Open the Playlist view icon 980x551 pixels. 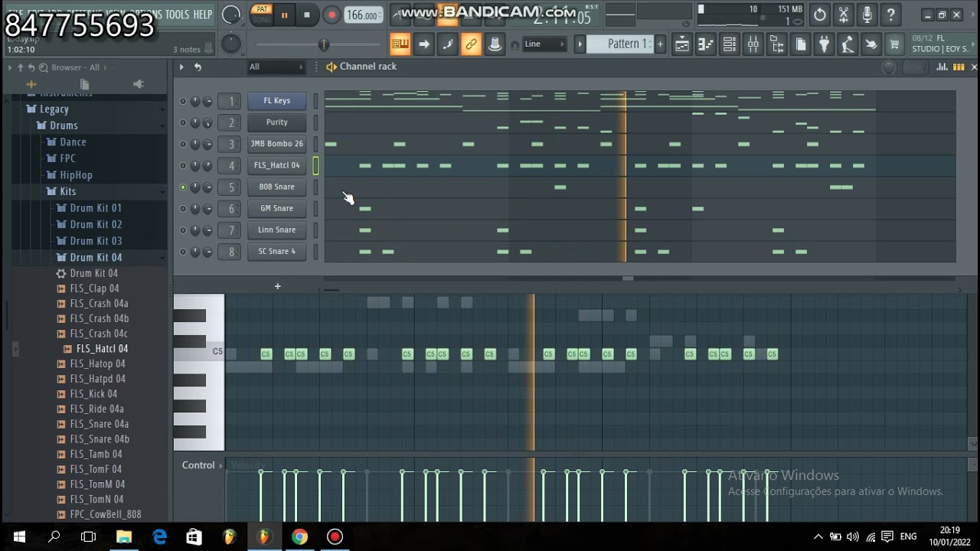click(x=681, y=44)
